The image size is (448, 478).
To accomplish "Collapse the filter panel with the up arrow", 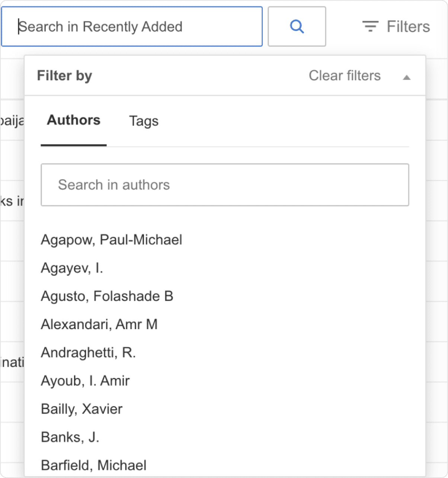I will click(407, 77).
